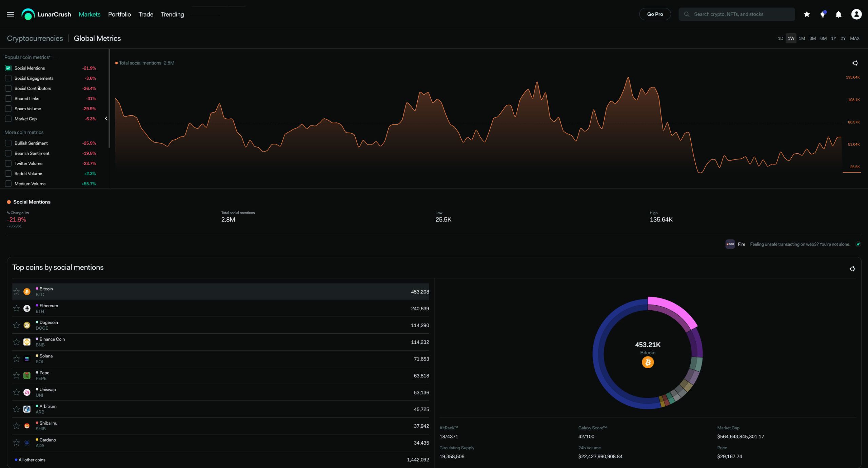
Task: Click the Go Pro button
Action: click(x=655, y=14)
